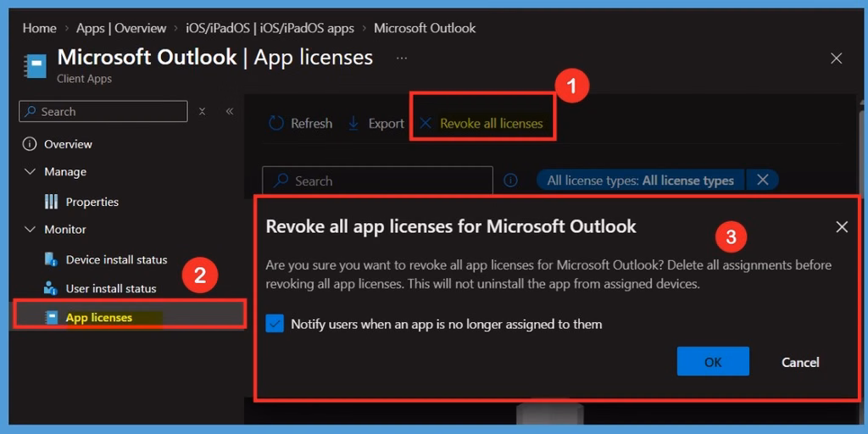Click the Microsoft Outlook app icon in the header
Image resolution: width=868 pixels, height=434 pixels.
[x=36, y=66]
